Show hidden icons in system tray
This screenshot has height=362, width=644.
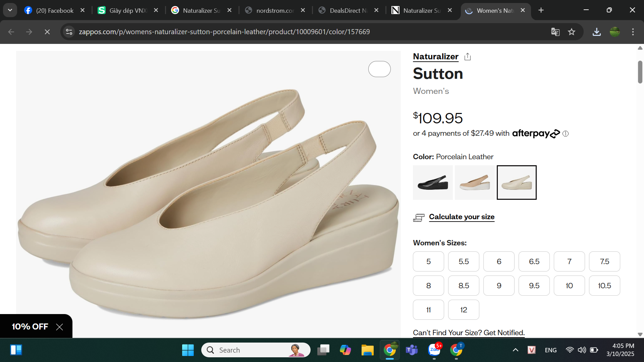pos(516,350)
